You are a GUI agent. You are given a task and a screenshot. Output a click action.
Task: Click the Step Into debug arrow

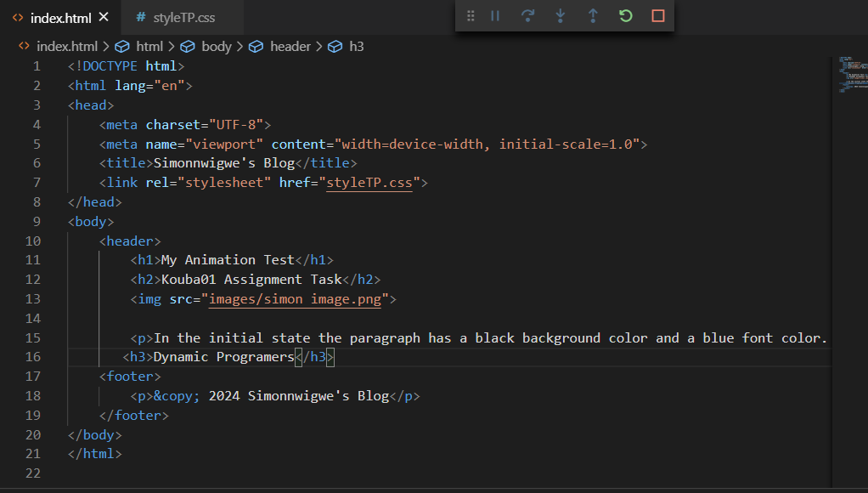pos(561,16)
